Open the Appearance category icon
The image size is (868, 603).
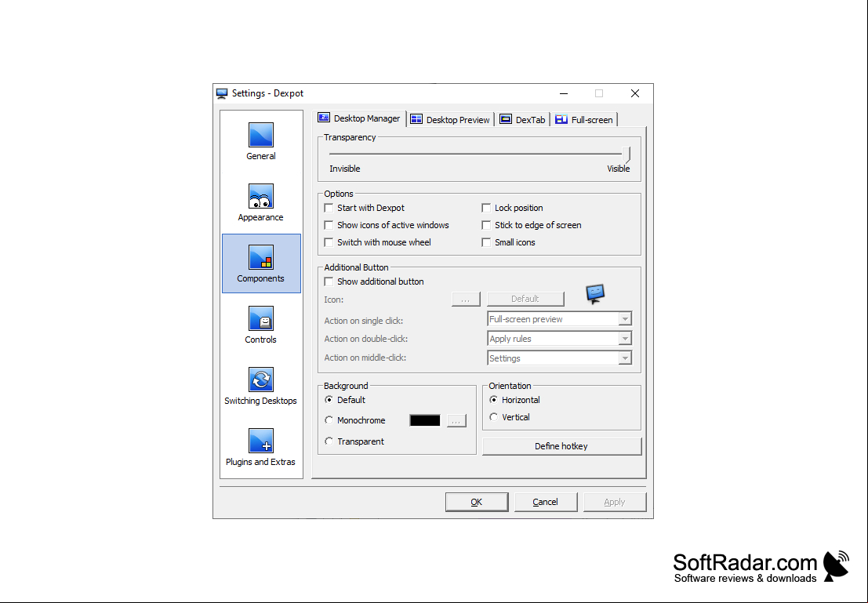pyautogui.click(x=261, y=197)
